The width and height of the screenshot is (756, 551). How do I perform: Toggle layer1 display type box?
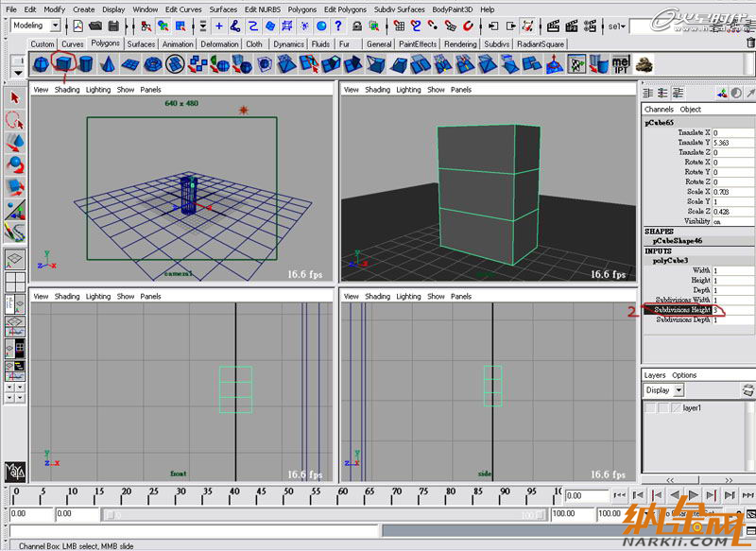pos(661,407)
